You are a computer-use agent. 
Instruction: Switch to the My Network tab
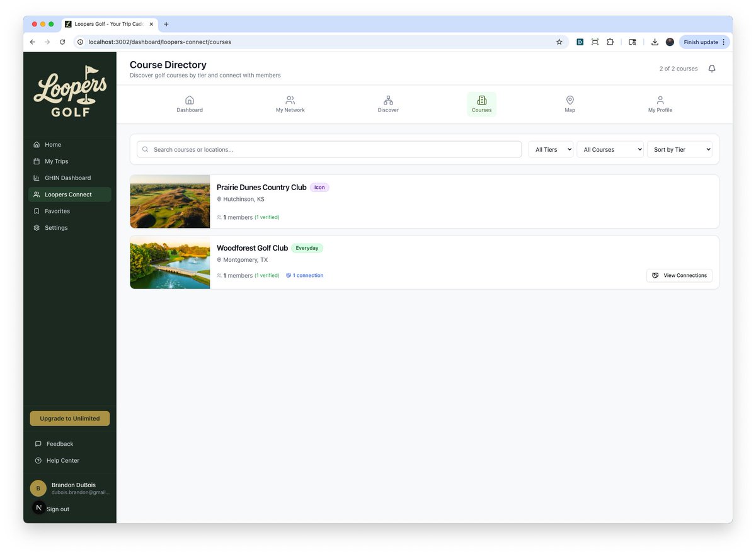tap(290, 105)
